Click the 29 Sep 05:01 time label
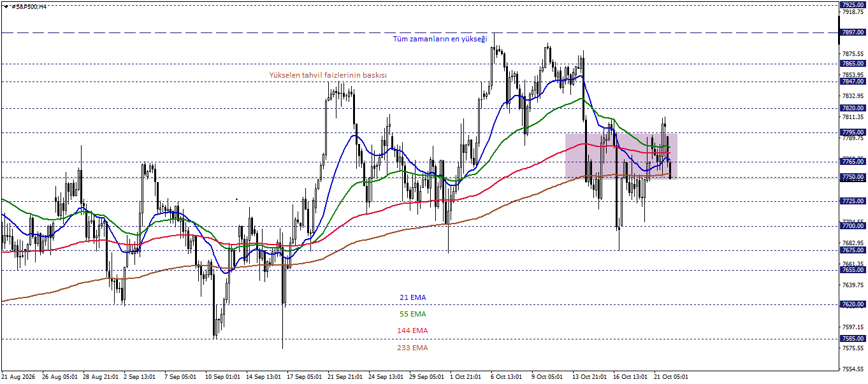This screenshot has width=868, height=384. (426, 377)
